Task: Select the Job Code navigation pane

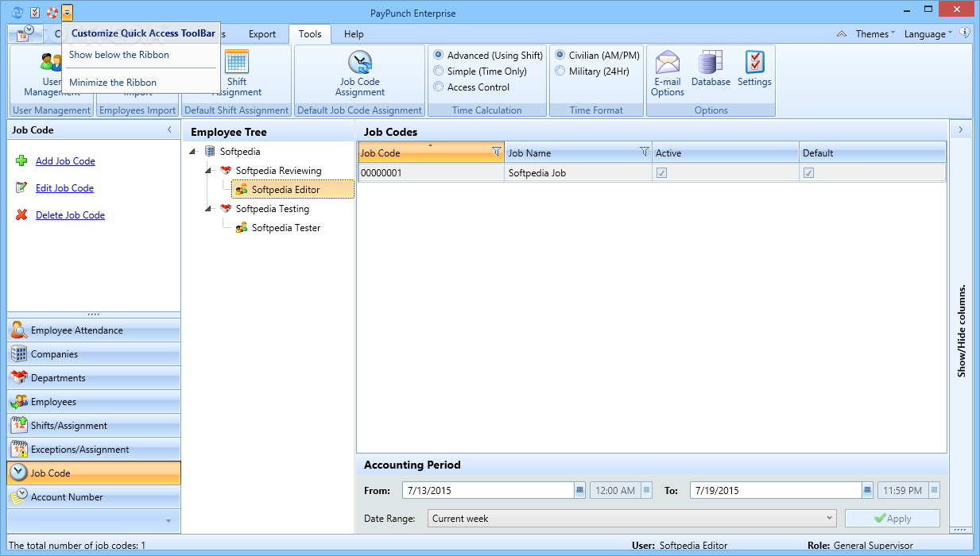Action: pos(94,473)
